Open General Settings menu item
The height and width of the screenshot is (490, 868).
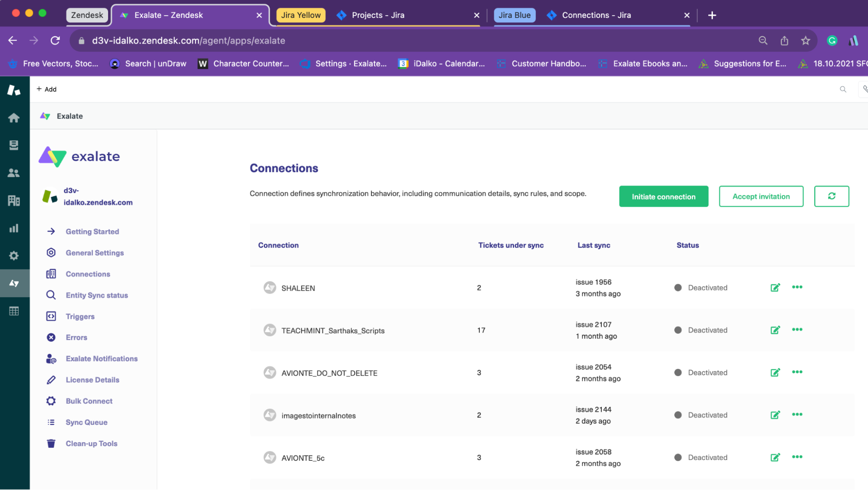coord(95,252)
